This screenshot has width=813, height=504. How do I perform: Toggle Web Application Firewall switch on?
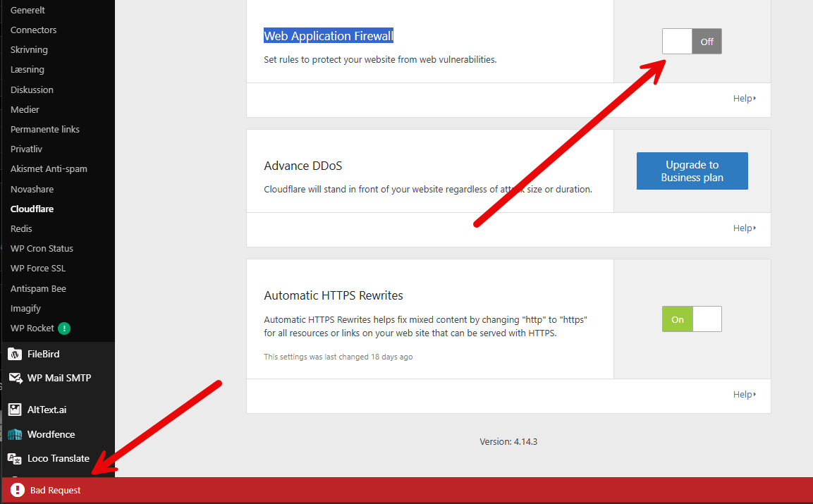coord(692,42)
